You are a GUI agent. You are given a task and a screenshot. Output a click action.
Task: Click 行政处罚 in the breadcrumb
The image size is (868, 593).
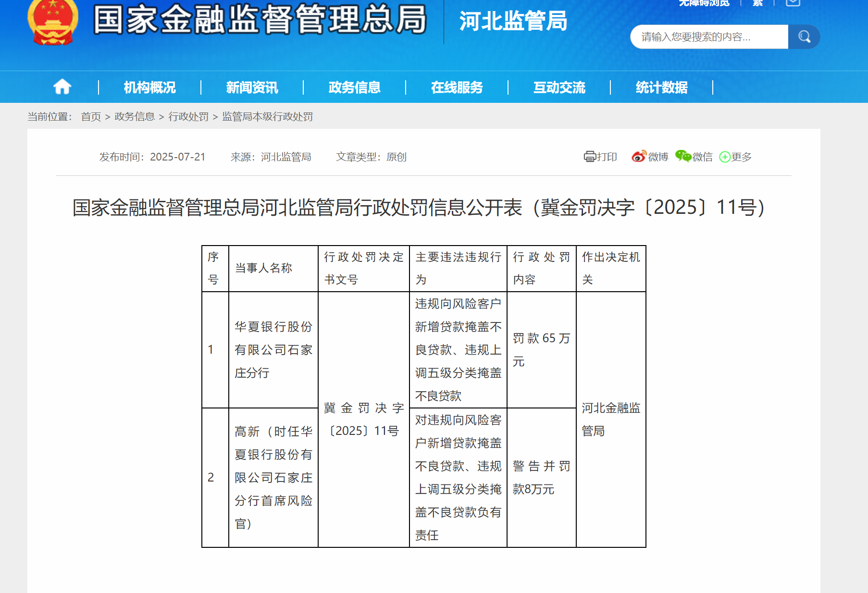click(x=188, y=117)
